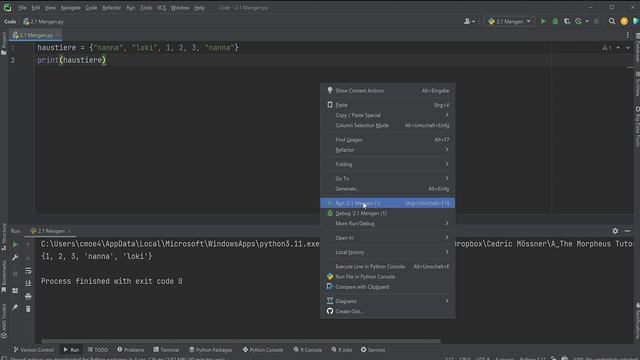Open the AWS Toolkit sidebar panel
The image size is (640, 360).
[4, 322]
